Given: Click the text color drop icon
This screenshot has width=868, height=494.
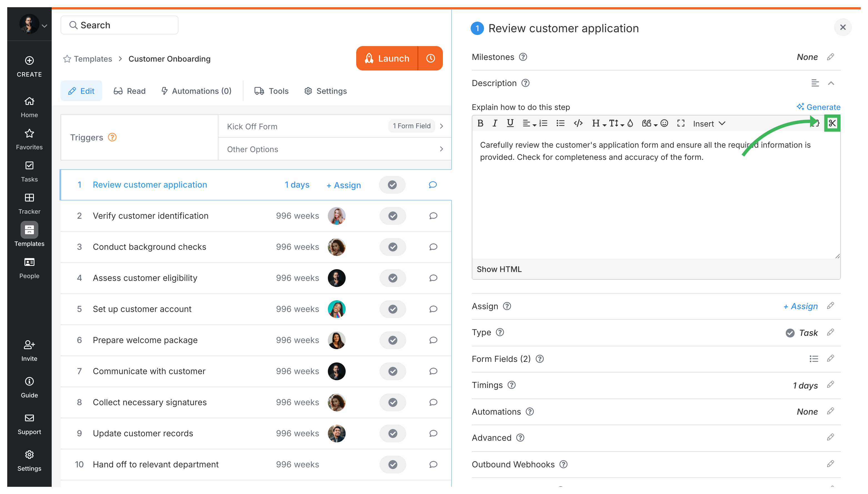Looking at the screenshot, I should (630, 123).
